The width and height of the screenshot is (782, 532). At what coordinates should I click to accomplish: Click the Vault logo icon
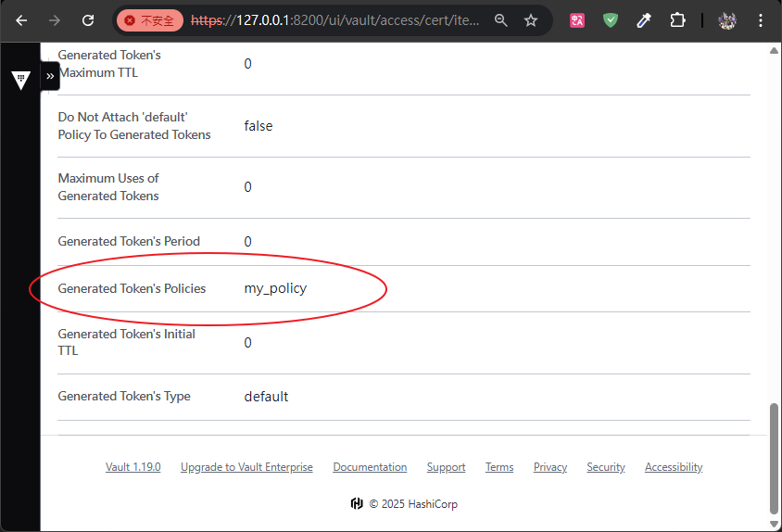(20, 79)
